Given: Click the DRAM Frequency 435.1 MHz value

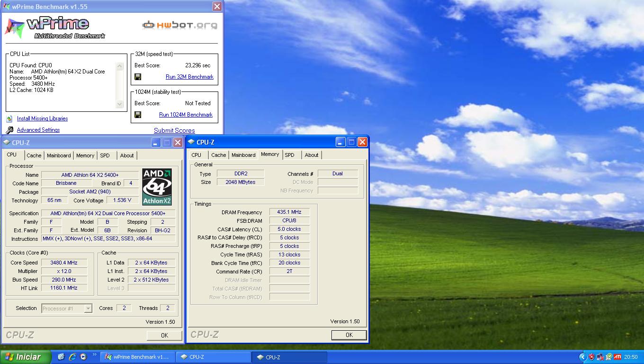Looking at the screenshot, I should tap(289, 212).
